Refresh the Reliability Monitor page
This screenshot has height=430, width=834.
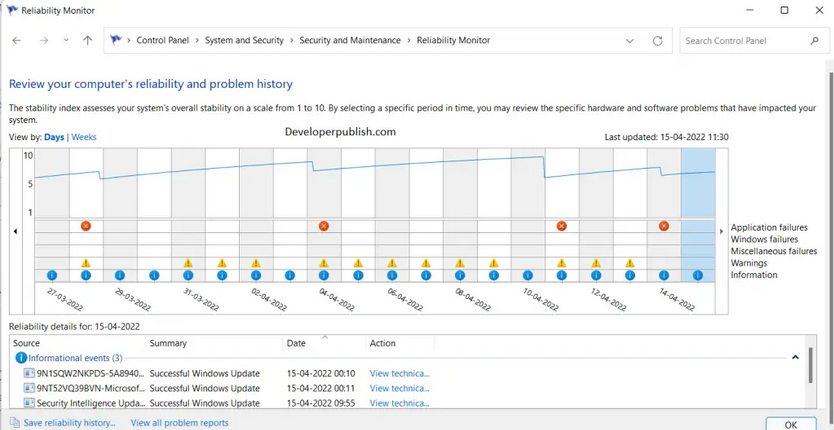coord(658,41)
